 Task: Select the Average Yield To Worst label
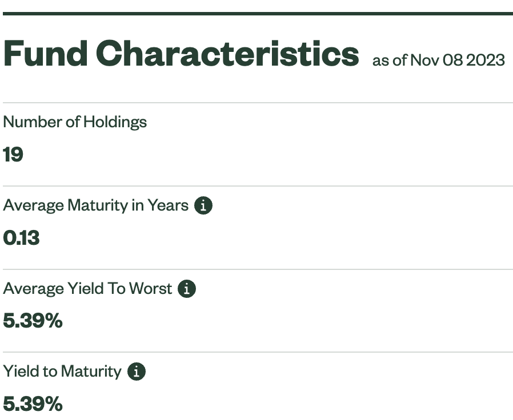[87, 289]
